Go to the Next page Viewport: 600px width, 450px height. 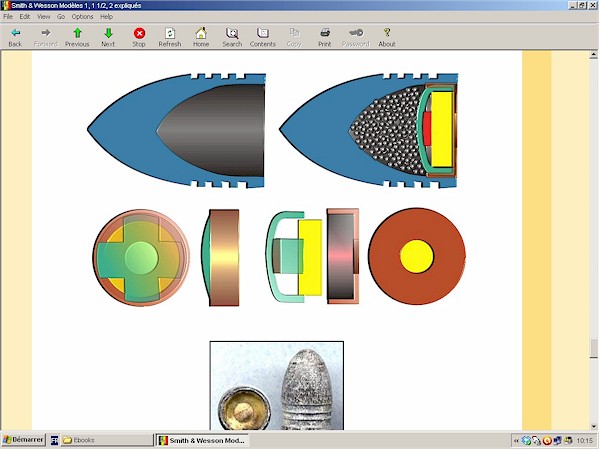[x=108, y=37]
